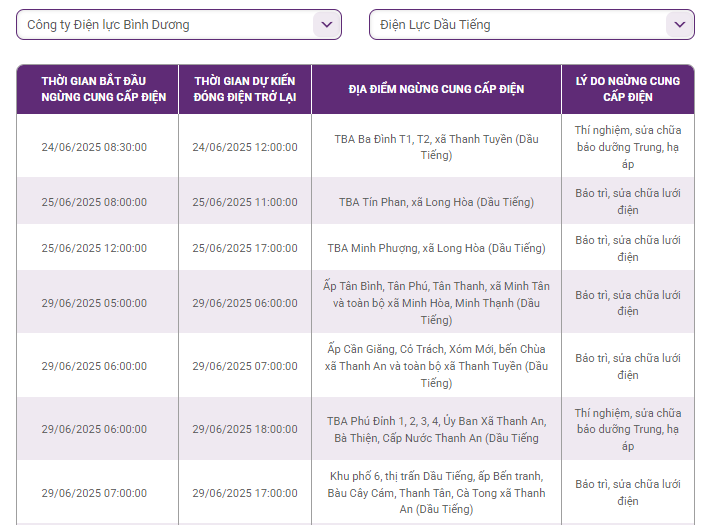Viewport: 709px width, 525px height.
Task: Click start time 24/06/2025 08:30:00
Action: 94,147
